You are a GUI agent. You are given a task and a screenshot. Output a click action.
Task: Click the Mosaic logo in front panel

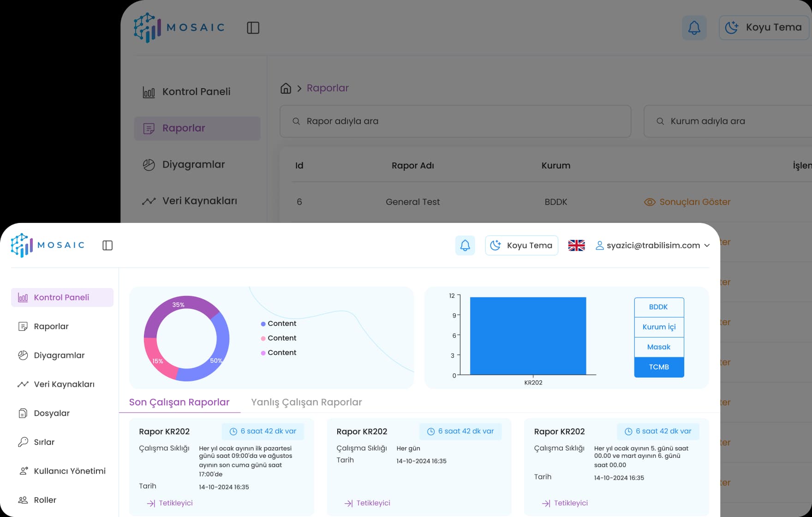tap(48, 245)
